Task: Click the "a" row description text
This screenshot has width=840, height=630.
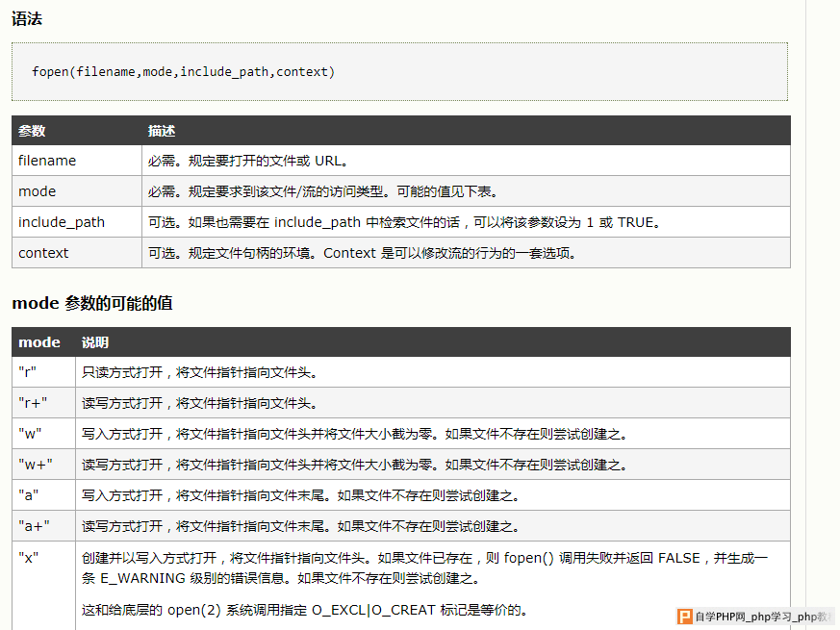Action: pos(301,495)
